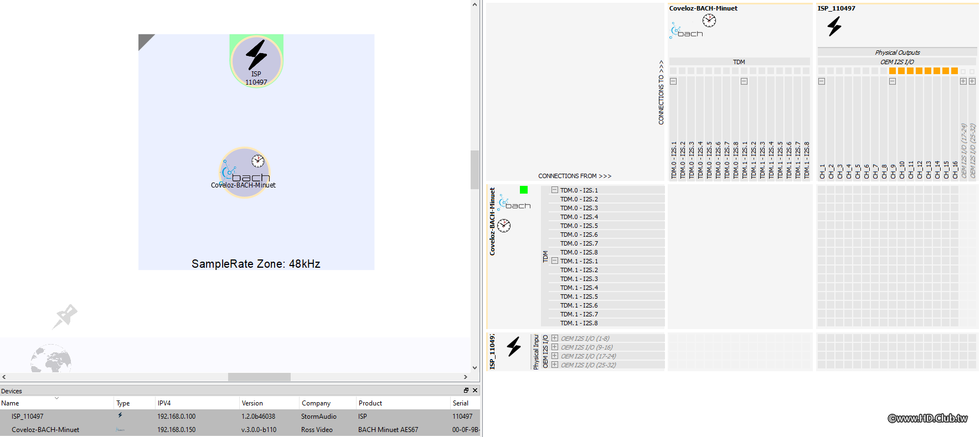Viewport: 980px width, 437px height.
Task: Click the orange indicator above CH_9
Action: 893,71
